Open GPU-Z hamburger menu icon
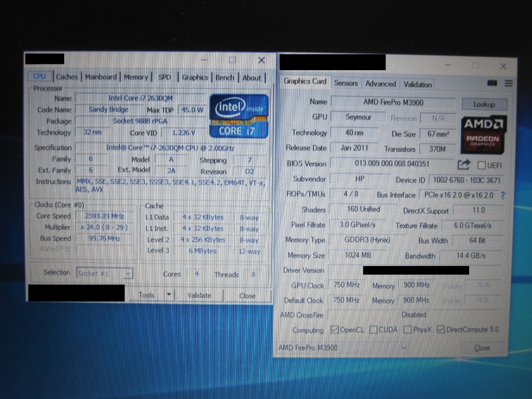The height and width of the screenshot is (399, 532). tap(509, 83)
